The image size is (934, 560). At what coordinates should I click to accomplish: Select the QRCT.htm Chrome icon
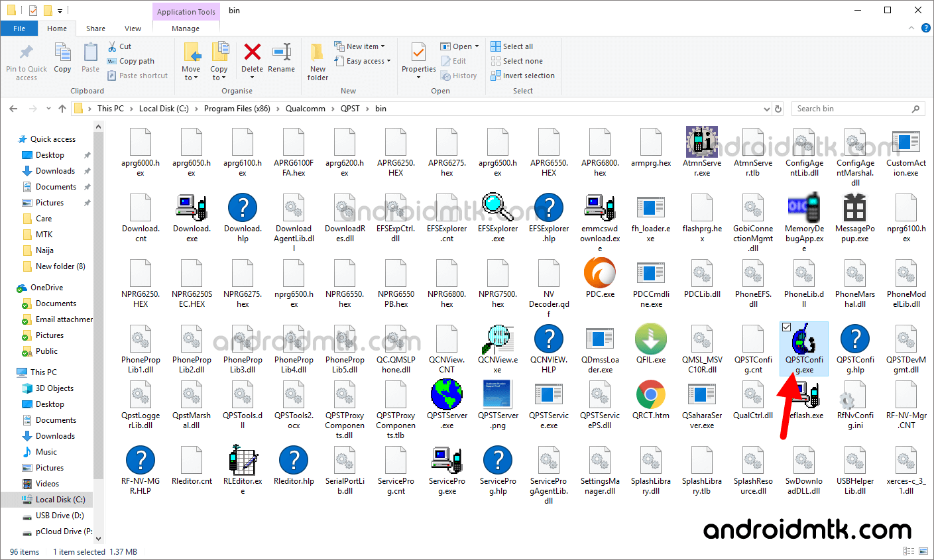(x=651, y=394)
